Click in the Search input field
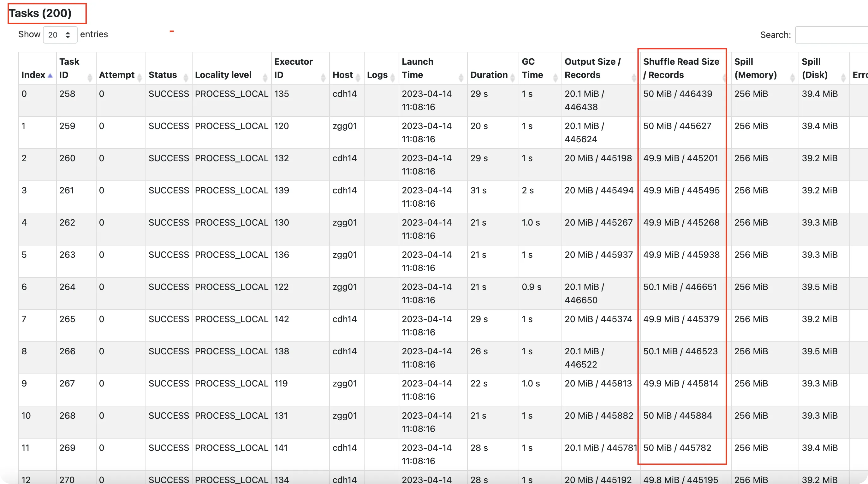Viewport: 868px width, 484px height. (831, 35)
